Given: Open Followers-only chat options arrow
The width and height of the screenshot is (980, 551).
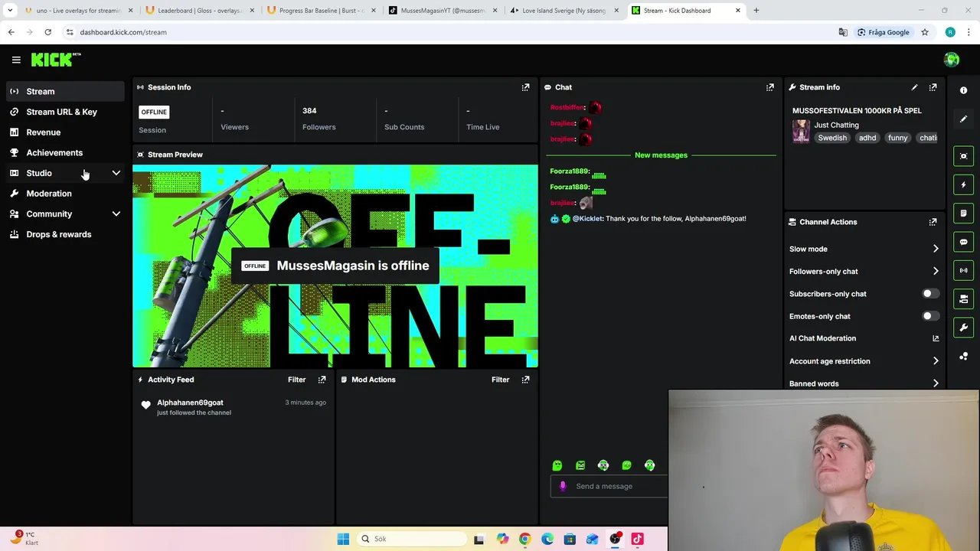Looking at the screenshot, I should point(936,271).
